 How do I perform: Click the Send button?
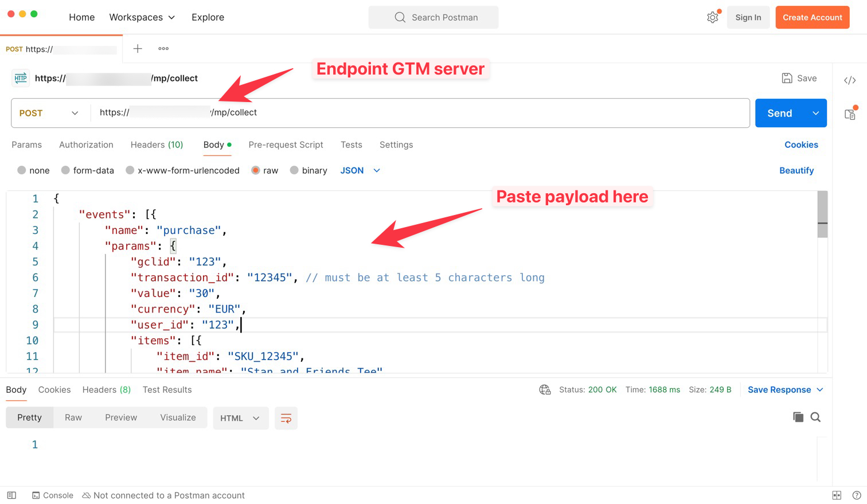click(780, 113)
